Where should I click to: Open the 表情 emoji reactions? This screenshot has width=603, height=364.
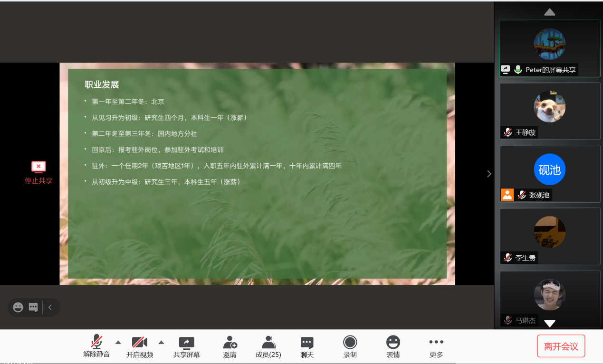(393, 346)
